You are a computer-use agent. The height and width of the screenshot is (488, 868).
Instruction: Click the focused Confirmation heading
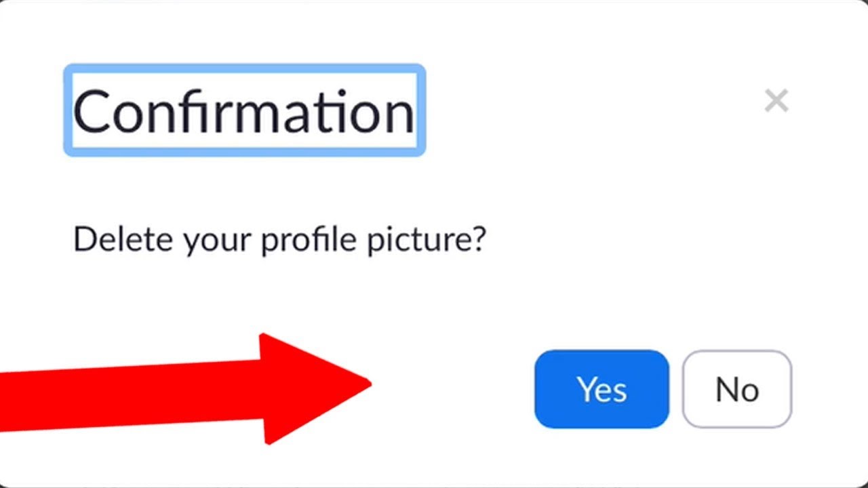coord(244,110)
